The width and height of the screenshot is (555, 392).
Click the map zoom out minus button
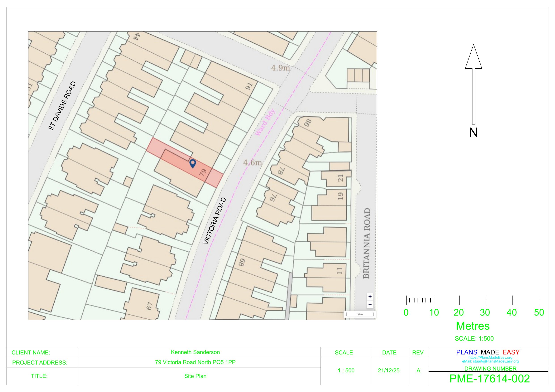[370, 304]
